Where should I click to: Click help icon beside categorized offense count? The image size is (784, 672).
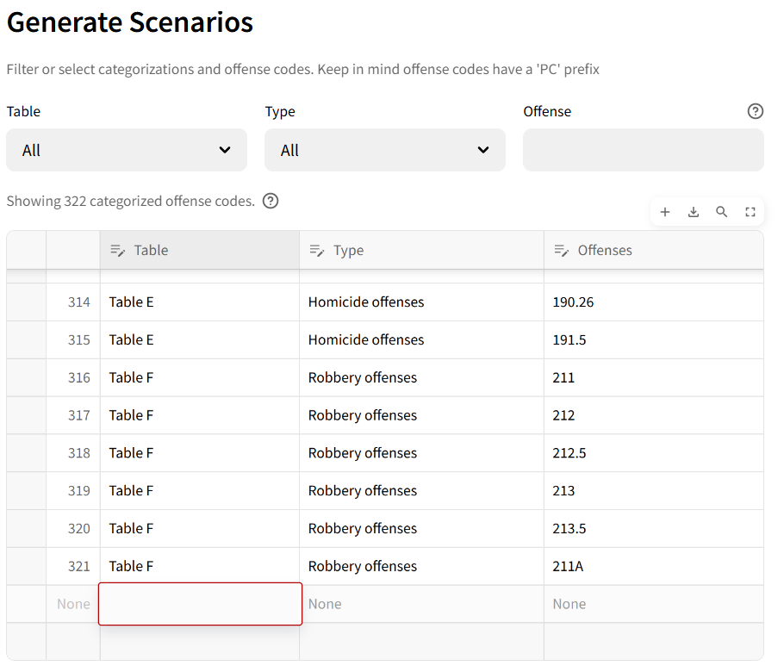pyautogui.click(x=271, y=201)
